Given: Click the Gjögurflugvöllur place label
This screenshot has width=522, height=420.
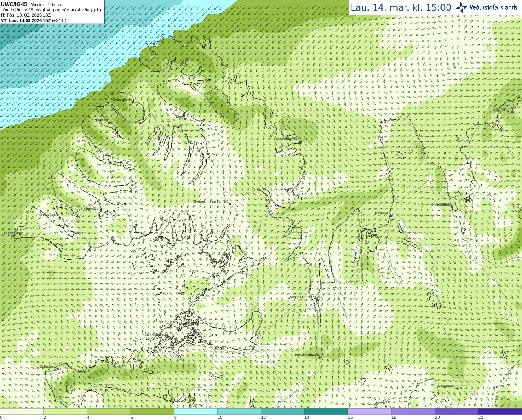Looking at the screenshot, I should 287,139.
